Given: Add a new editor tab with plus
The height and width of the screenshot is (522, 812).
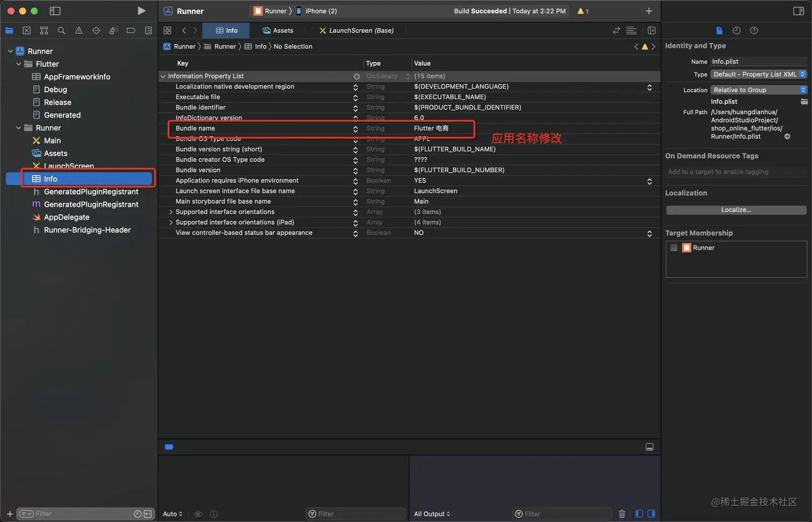Looking at the screenshot, I should coord(649,11).
